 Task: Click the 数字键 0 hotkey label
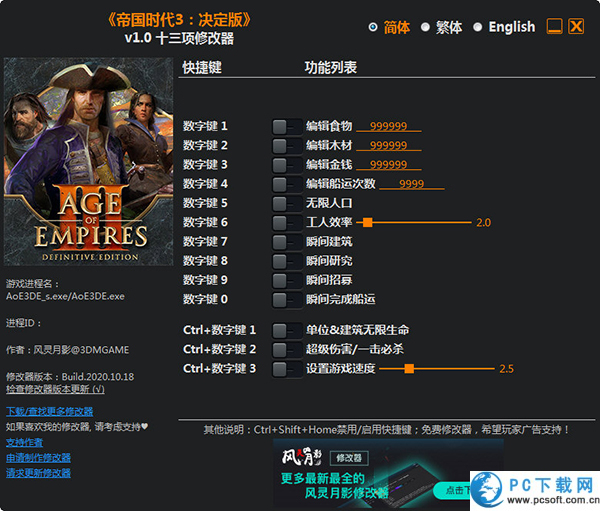coord(205,299)
